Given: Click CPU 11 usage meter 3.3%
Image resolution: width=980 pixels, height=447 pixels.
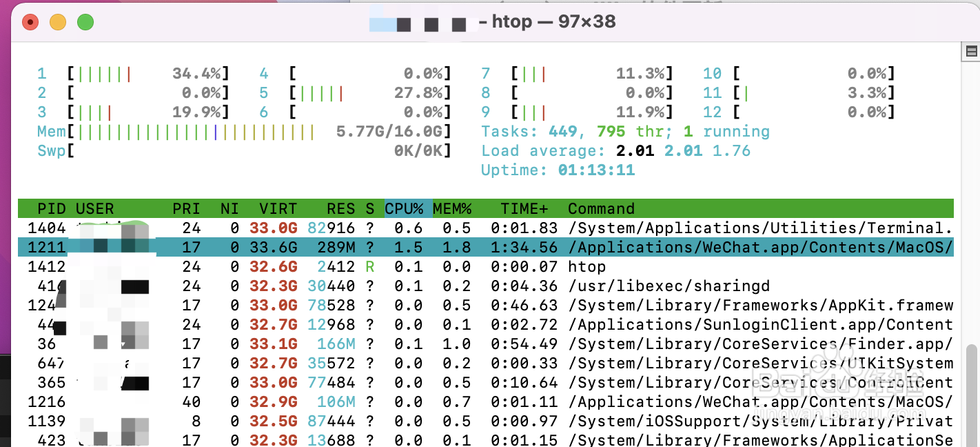Looking at the screenshot, I should coord(799,92).
